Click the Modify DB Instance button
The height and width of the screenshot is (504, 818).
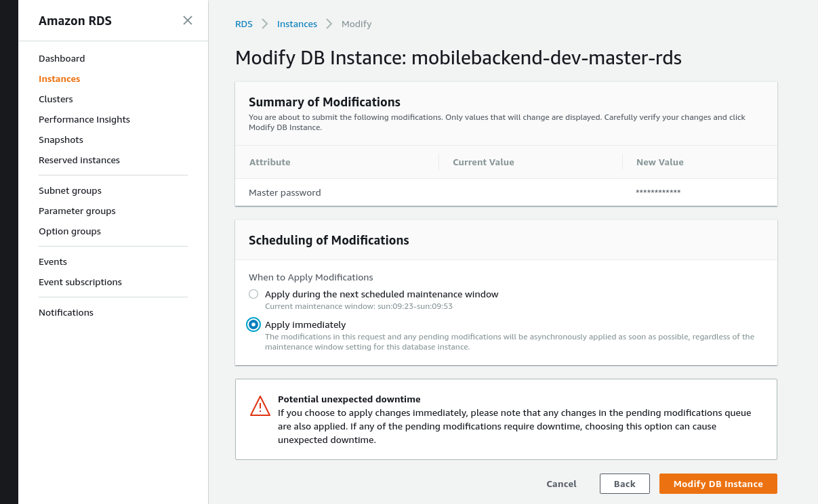pos(718,484)
